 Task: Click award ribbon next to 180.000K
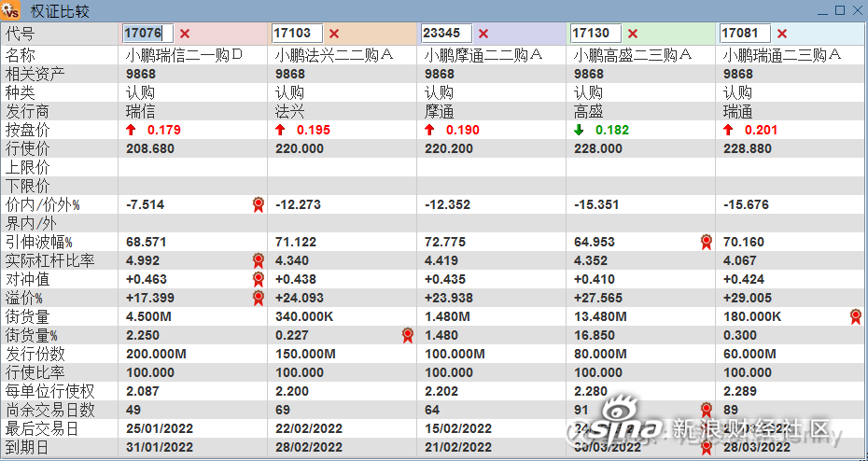(855, 316)
